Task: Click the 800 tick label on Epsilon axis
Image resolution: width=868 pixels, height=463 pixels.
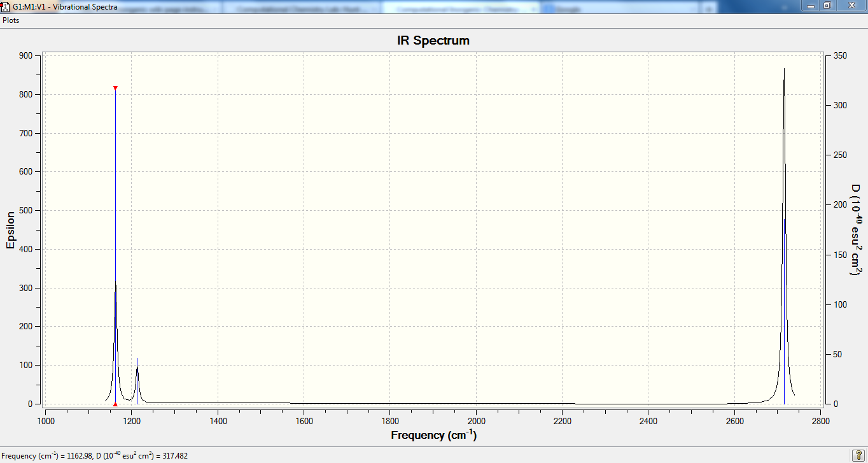Action: (x=25, y=94)
